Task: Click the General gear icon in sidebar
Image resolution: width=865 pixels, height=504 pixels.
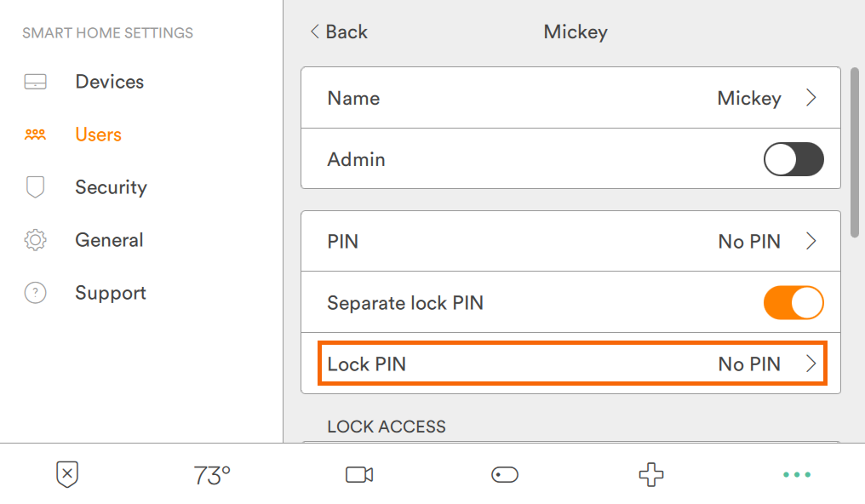Action: click(x=35, y=240)
